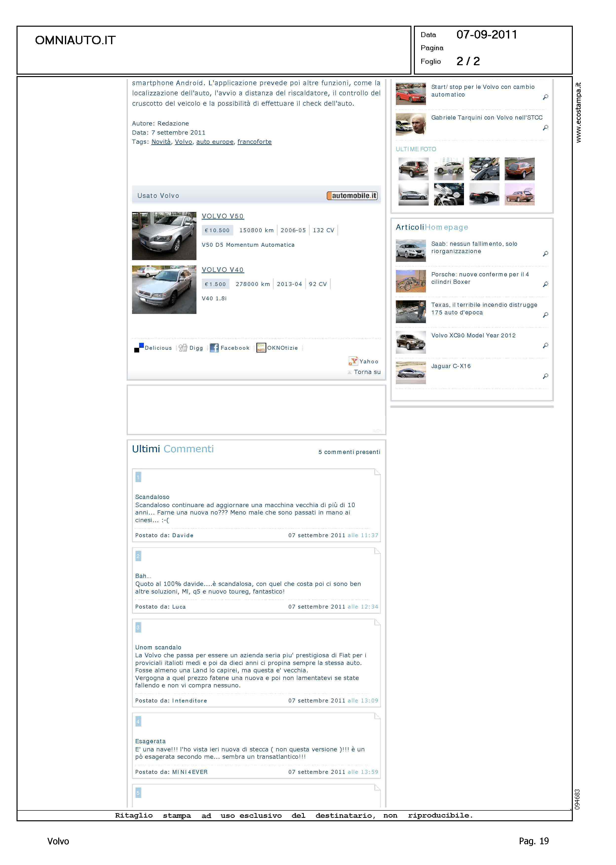Open the VOLVO V50 listing link
Screen dimensions: 616x865
[x=223, y=216]
